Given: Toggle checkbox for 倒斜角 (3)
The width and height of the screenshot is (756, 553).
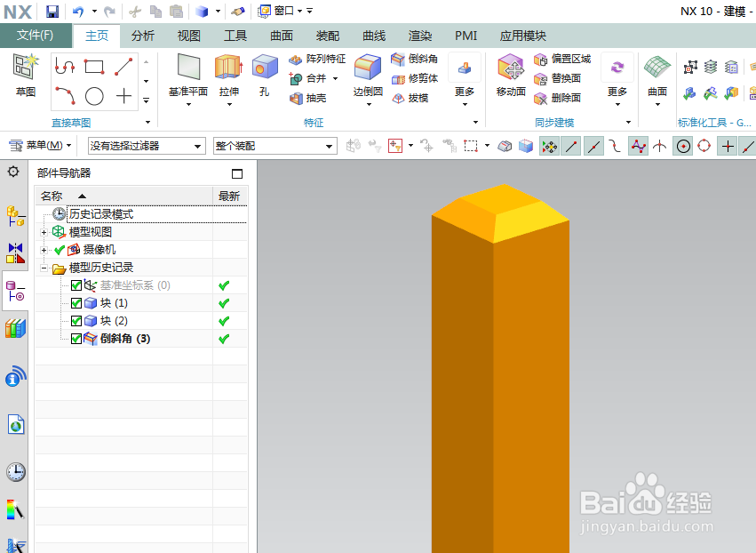Looking at the screenshot, I should point(76,339).
